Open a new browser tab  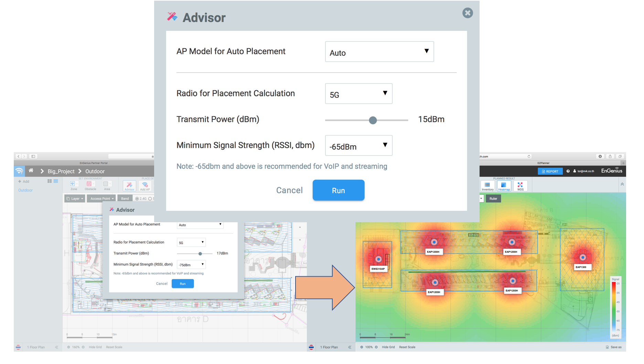point(623,163)
